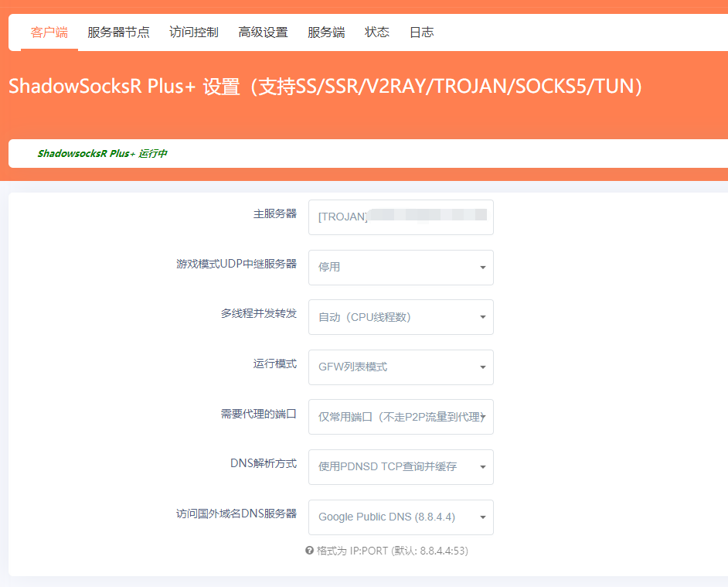Image resolution: width=728 pixels, height=587 pixels.
Task: Open the 多线程并发转发 dropdown
Action: pos(400,317)
